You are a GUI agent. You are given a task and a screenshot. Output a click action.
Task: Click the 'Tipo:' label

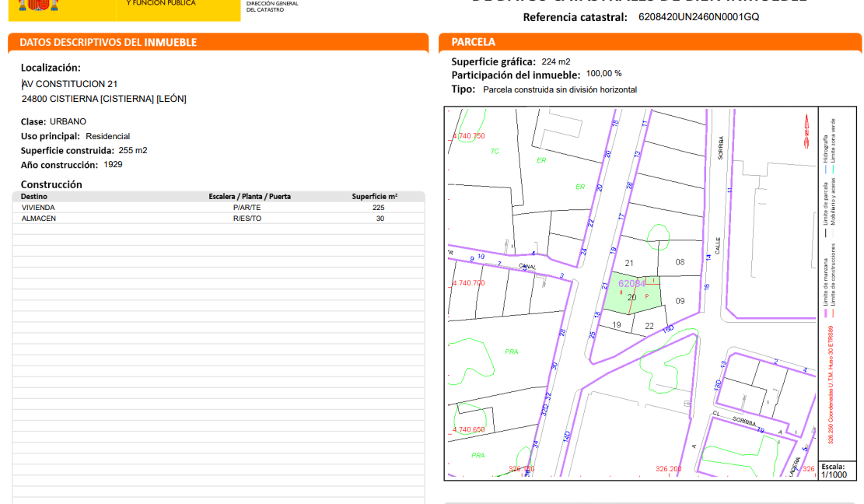pyautogui.click(x=463, y=89)
